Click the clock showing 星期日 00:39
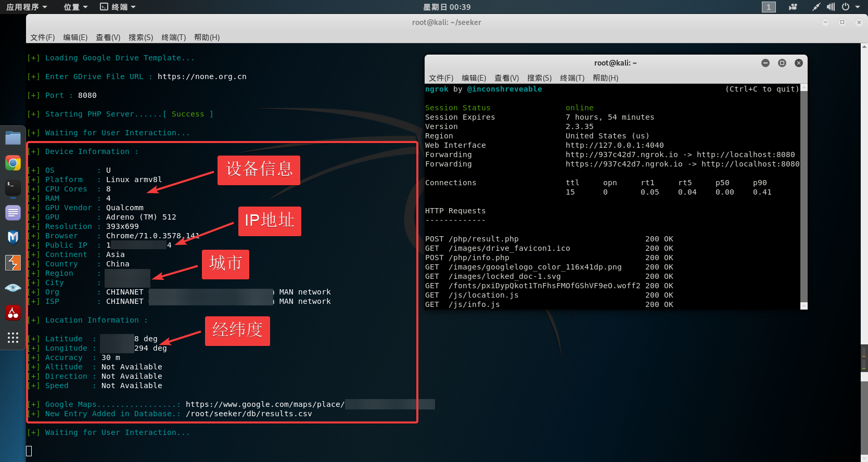 (446, 7)
